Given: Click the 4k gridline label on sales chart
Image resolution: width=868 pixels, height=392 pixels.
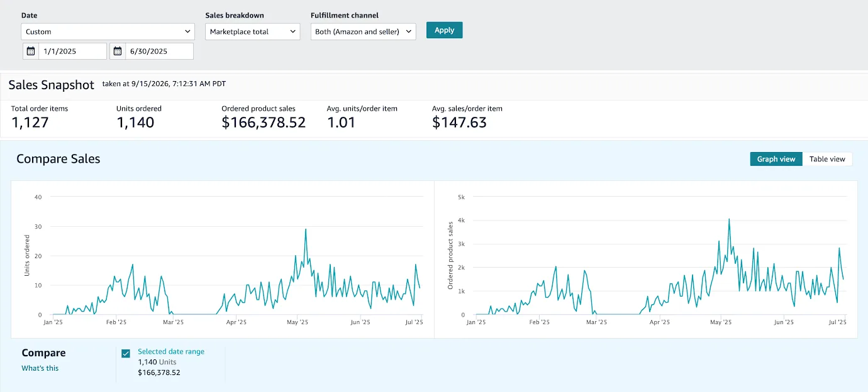Looking at the screenshot, I should (461, 220).
